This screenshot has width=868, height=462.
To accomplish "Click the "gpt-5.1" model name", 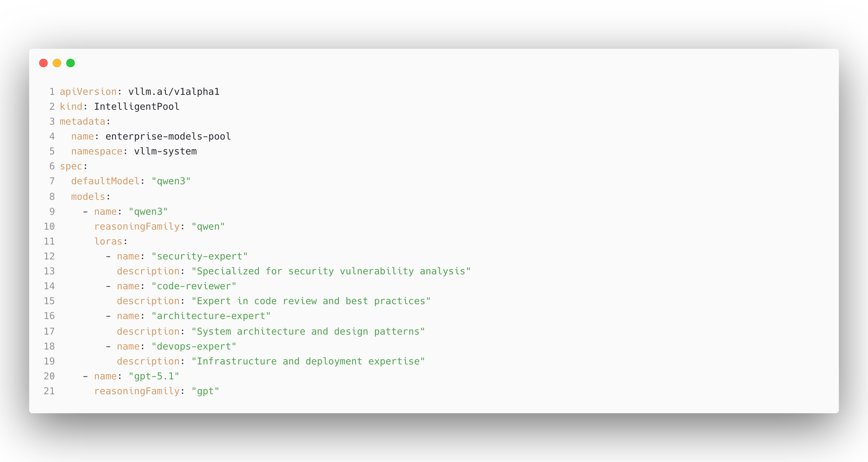I will click(154, 376).
